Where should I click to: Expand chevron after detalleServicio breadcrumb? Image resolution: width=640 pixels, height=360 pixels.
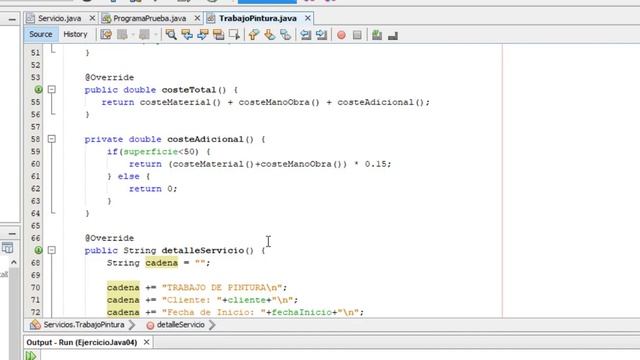212,325
